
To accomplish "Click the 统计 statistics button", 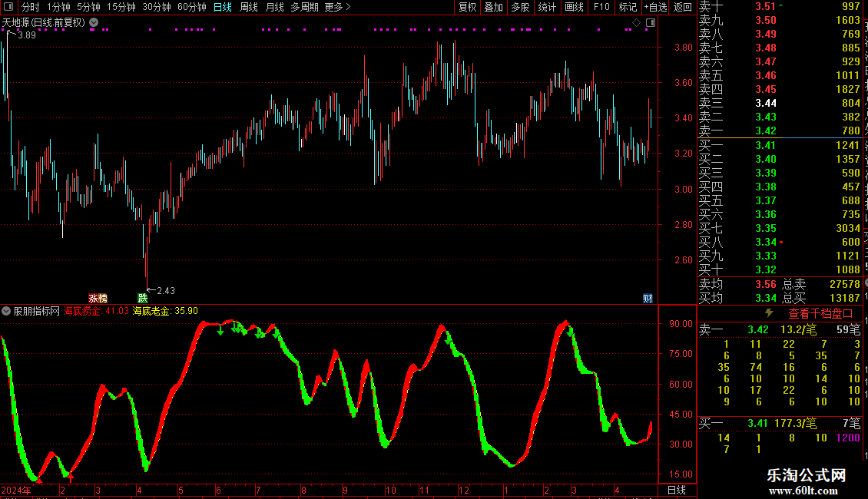I will pos(547,7).
